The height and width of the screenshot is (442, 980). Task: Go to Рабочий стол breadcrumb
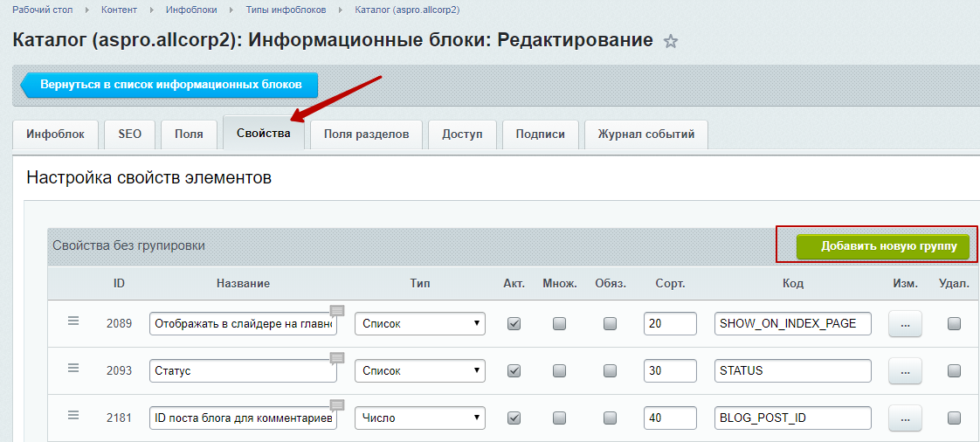pos(43,10)
